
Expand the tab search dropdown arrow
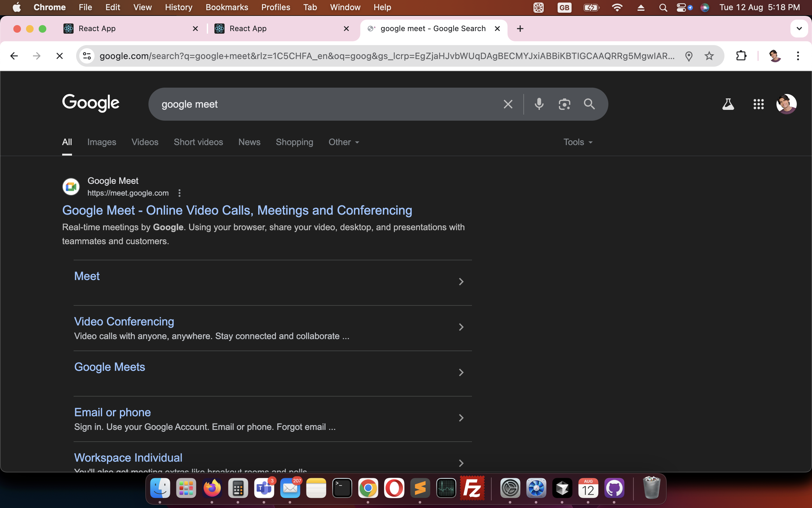pos(799,29)
